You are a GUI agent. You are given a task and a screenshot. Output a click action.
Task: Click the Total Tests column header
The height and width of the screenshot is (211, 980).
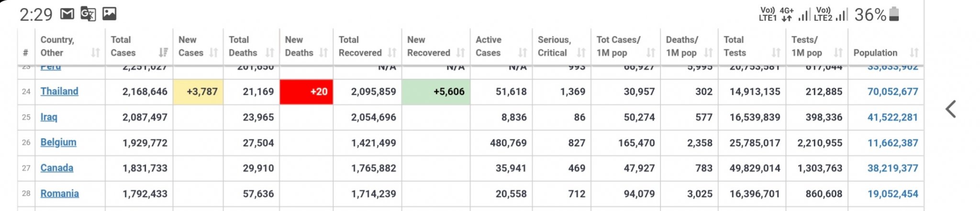click(735, 47)
